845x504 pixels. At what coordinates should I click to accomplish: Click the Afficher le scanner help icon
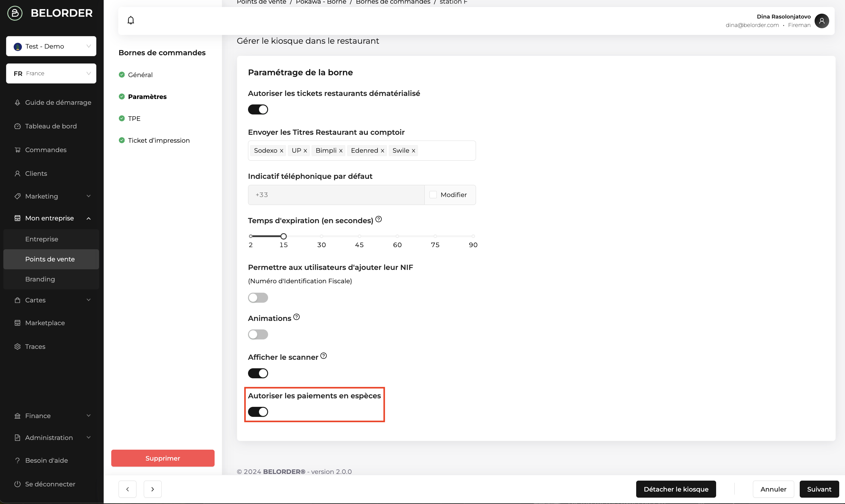pyautogui.click(x=324, y=356)
